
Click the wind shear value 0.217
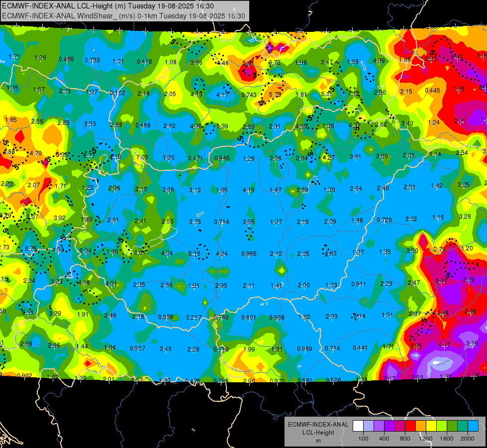coord(194,318)
